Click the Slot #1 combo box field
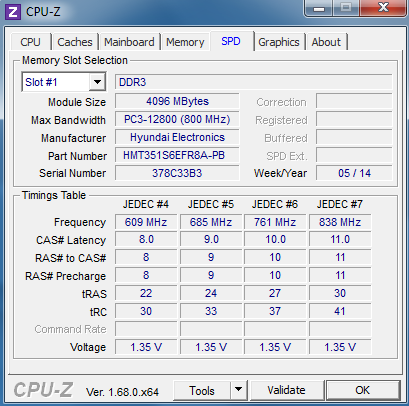 click(64, 82)
